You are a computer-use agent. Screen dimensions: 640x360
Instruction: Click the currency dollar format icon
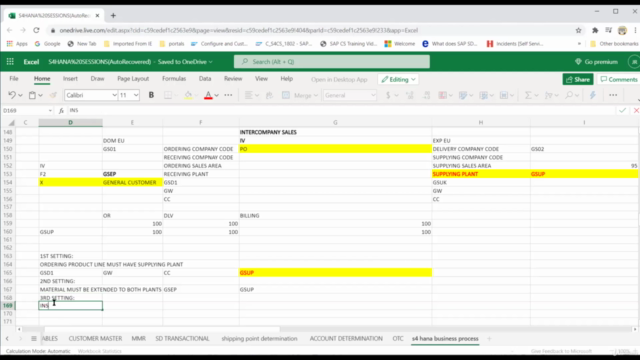tap(388, 95)
